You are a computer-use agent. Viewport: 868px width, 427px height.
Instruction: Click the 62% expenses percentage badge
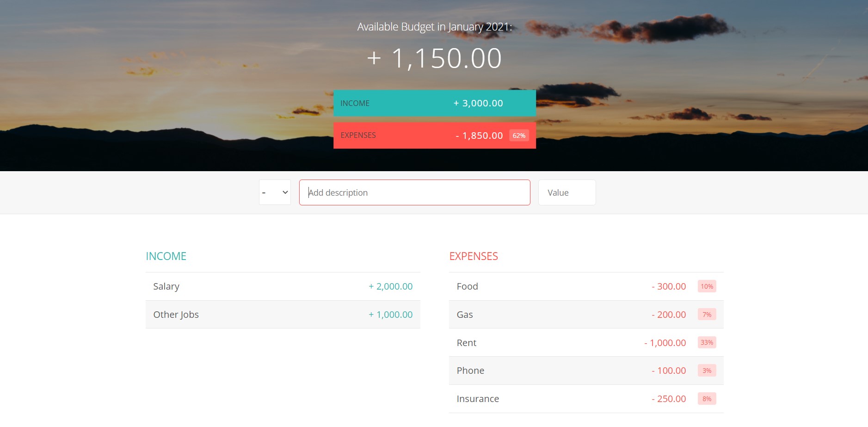tap(519, 136)
